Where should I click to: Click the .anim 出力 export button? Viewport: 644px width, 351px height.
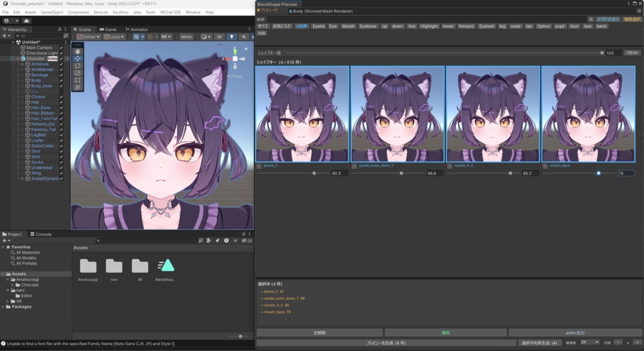click(x=575, y=333)
